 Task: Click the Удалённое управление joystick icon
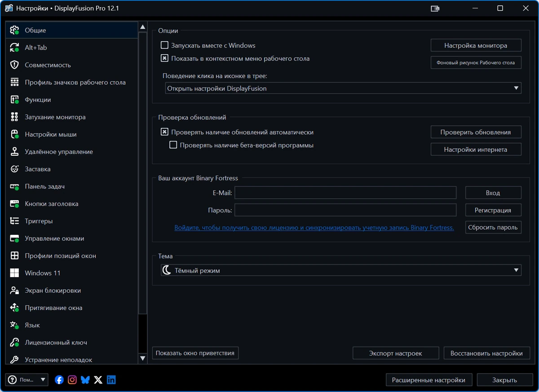(x=14, y=152)
